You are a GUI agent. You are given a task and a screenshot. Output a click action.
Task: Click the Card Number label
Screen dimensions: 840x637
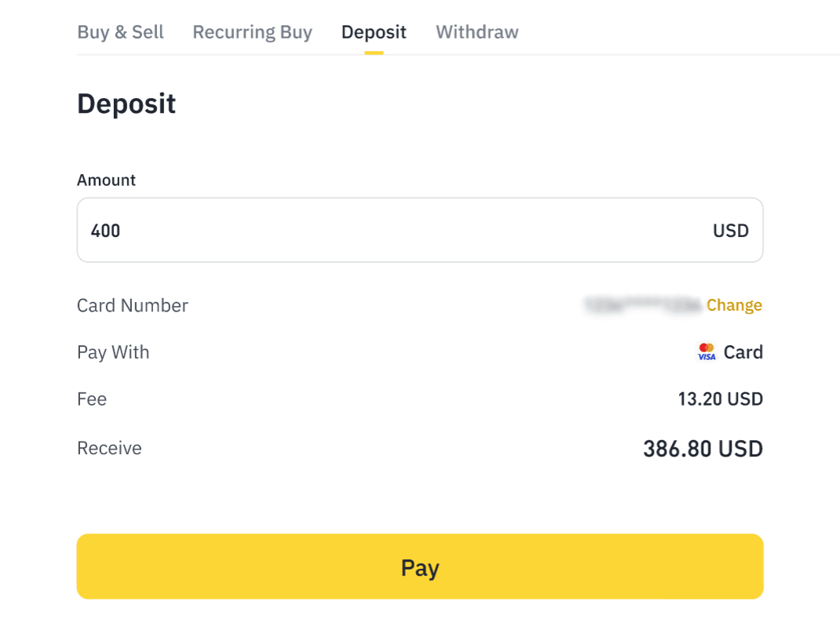click(133, 305)
